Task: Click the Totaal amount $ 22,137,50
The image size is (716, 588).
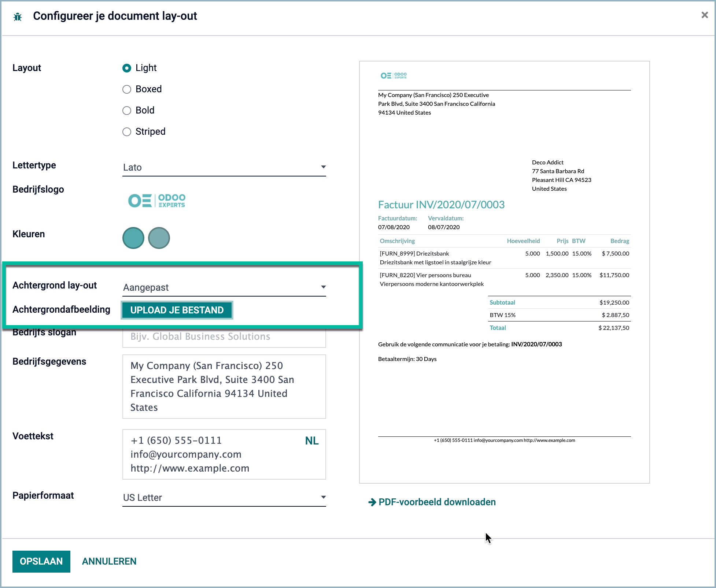Action: click(614, 328)
